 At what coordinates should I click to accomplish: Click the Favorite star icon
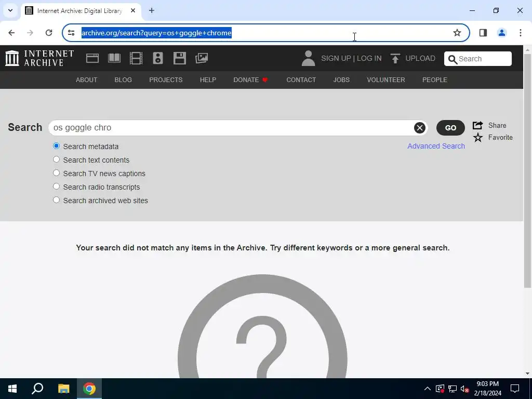[478, 137]
